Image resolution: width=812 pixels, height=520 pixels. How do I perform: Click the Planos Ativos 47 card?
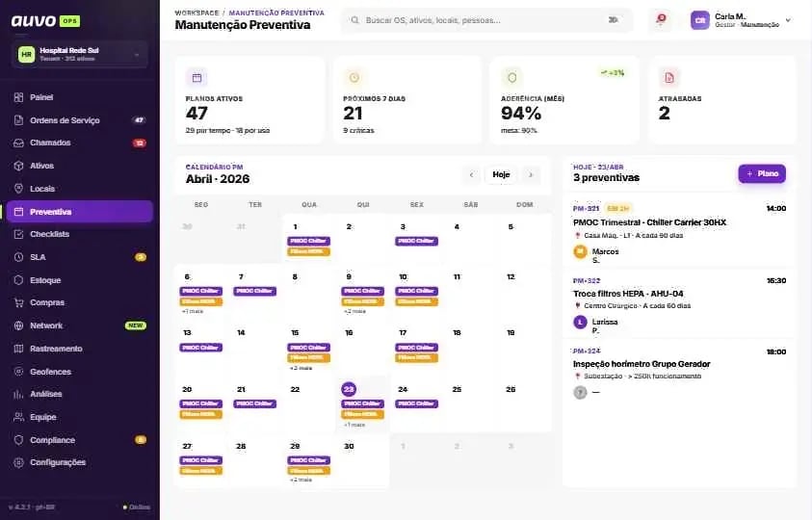coord(249,100)
